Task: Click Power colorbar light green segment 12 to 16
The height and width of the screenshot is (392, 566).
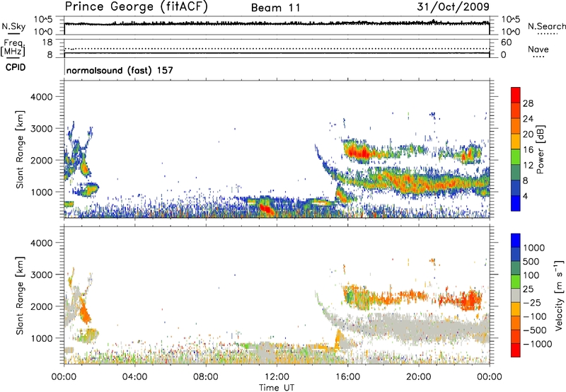Action: tap(516, 157)
